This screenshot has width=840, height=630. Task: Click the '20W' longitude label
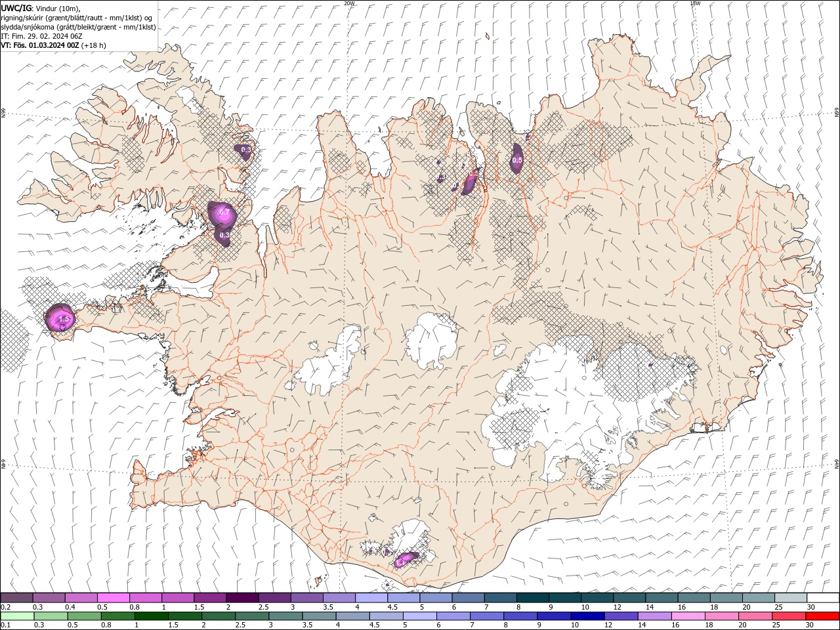(x=350, y=3)
